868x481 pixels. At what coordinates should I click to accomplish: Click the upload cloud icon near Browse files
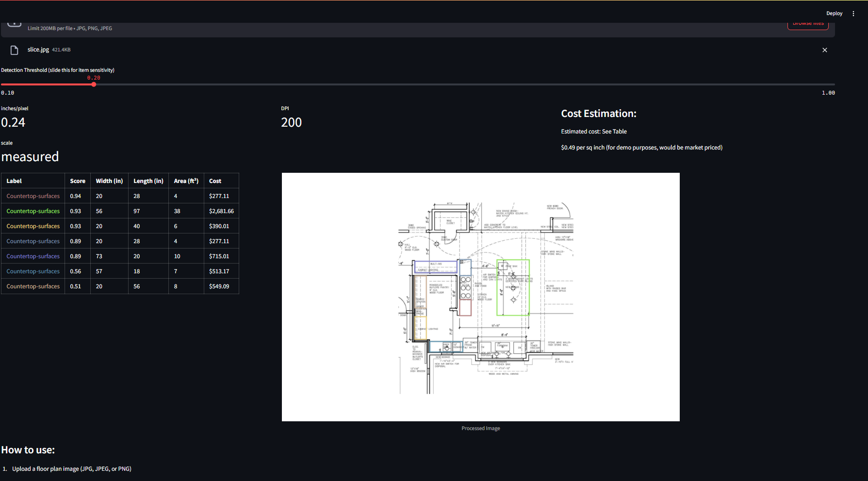14,22
